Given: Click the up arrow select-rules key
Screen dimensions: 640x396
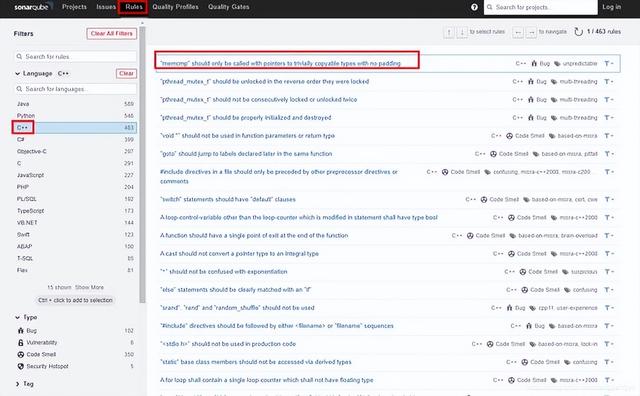Looking at the screenshot, I should point(449,32).
